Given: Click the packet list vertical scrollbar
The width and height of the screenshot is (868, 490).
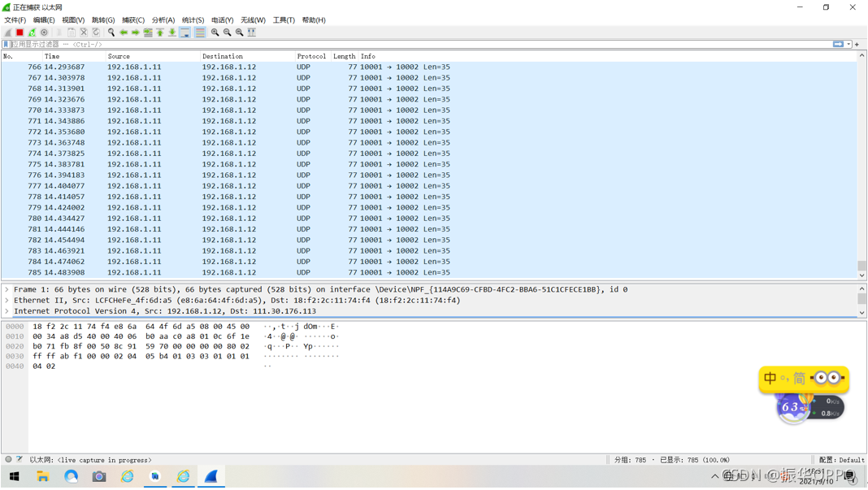Looking at the screenshot, I should (x=861, y=163).
